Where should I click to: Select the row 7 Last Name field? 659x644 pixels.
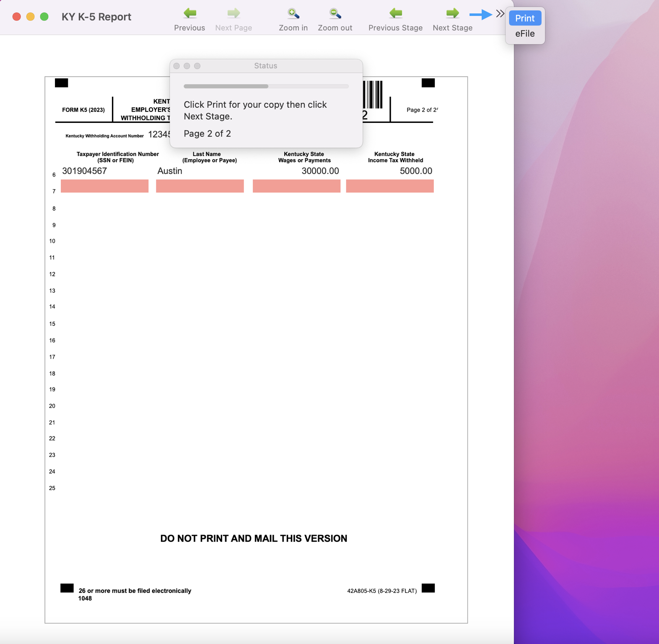200,186
